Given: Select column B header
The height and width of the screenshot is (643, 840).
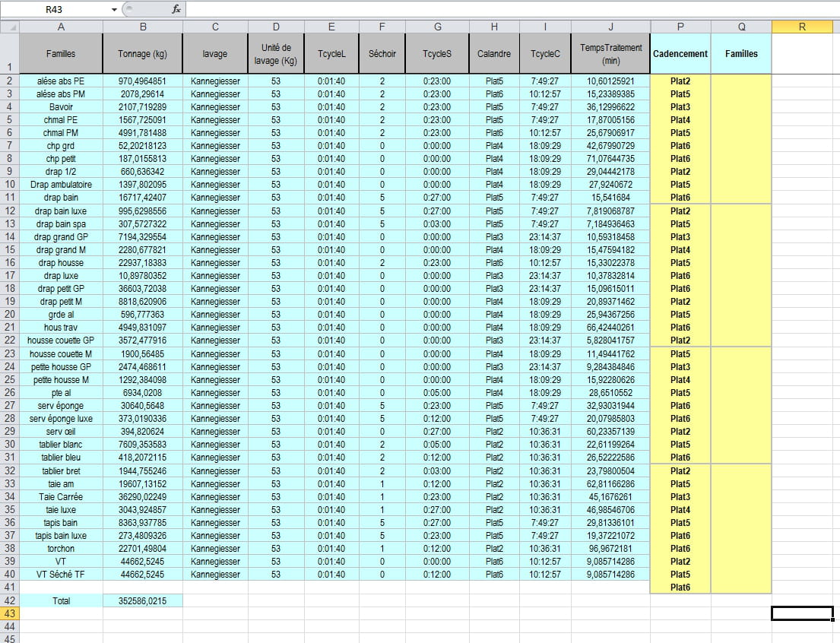Looking at the screenshot, I should 142,27.
